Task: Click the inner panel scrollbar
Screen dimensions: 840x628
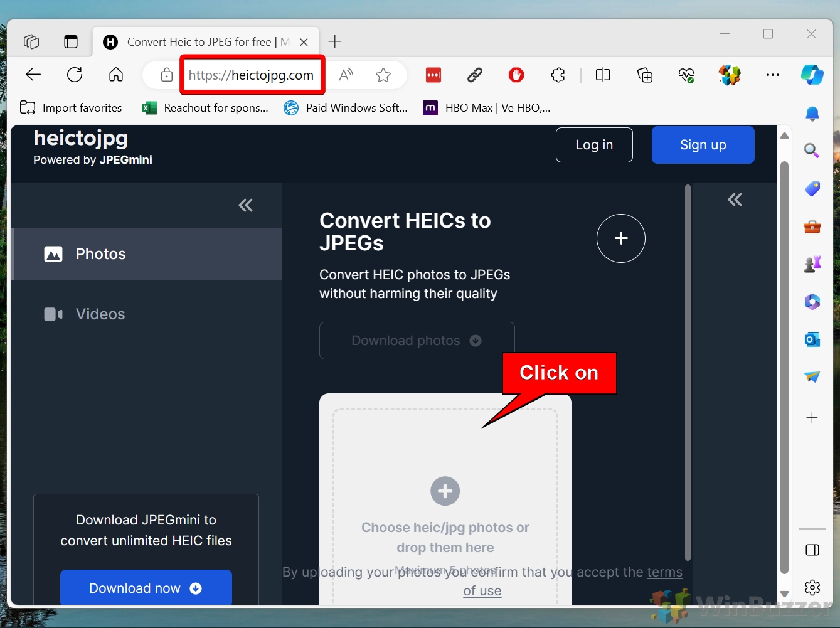Action: click(688, 373)
